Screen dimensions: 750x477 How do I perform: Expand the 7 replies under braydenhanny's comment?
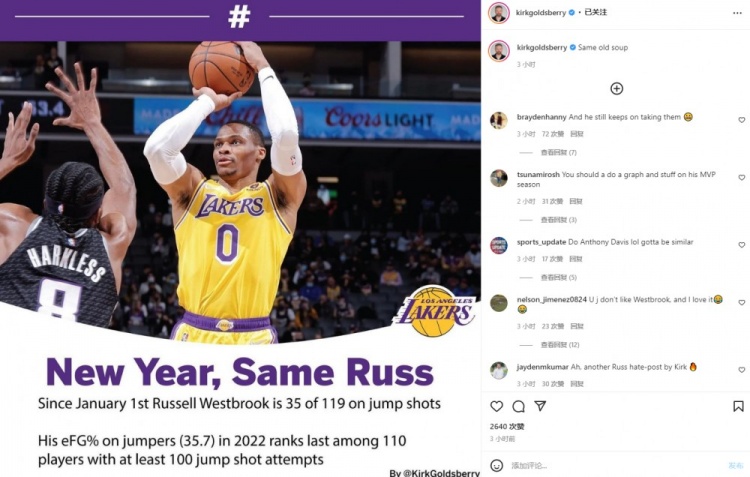(558, 153)
